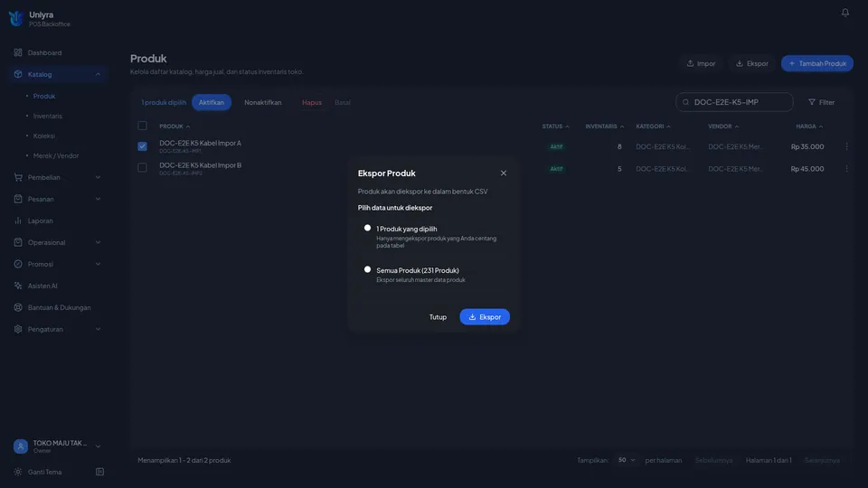868x488 pixels.
Task: Click the product search field
Action: pyautogui.click(x=734, y=102)
